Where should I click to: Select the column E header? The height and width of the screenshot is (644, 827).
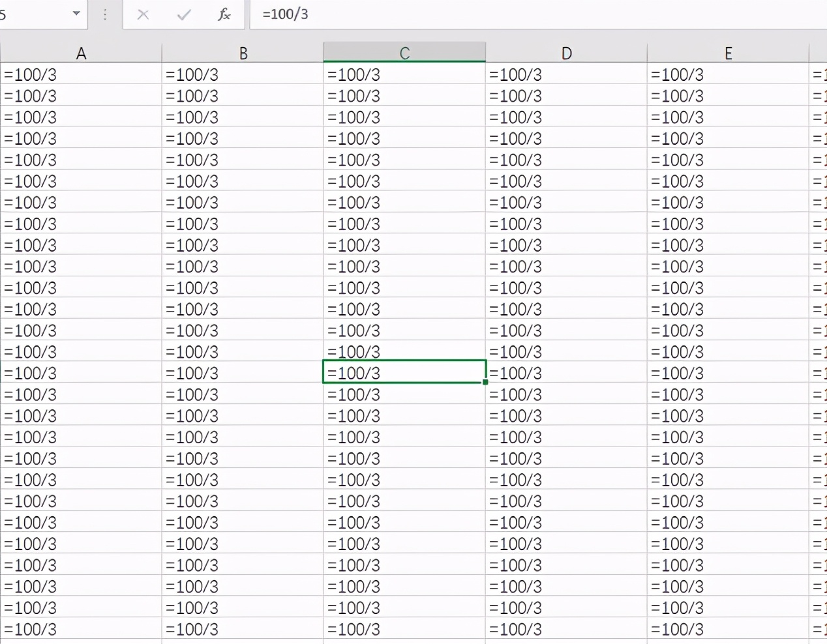pyautogui.click(x=728, y=51)
